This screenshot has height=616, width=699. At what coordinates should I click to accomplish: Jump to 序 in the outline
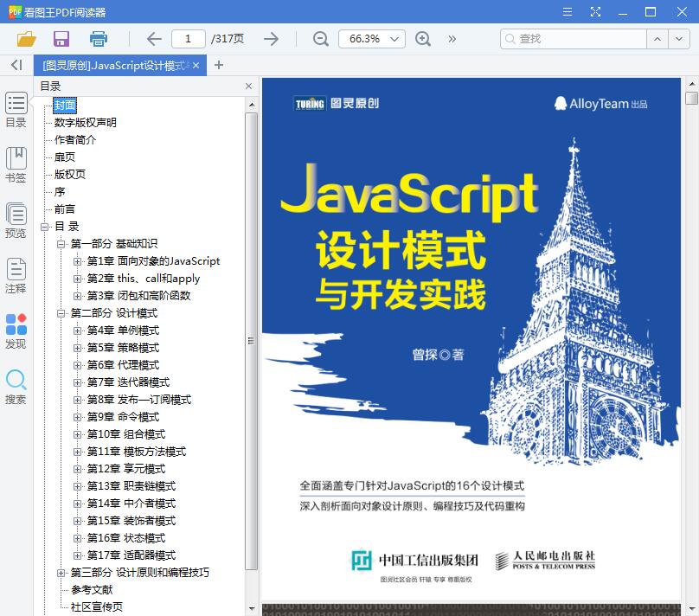(x=60, y=192)
